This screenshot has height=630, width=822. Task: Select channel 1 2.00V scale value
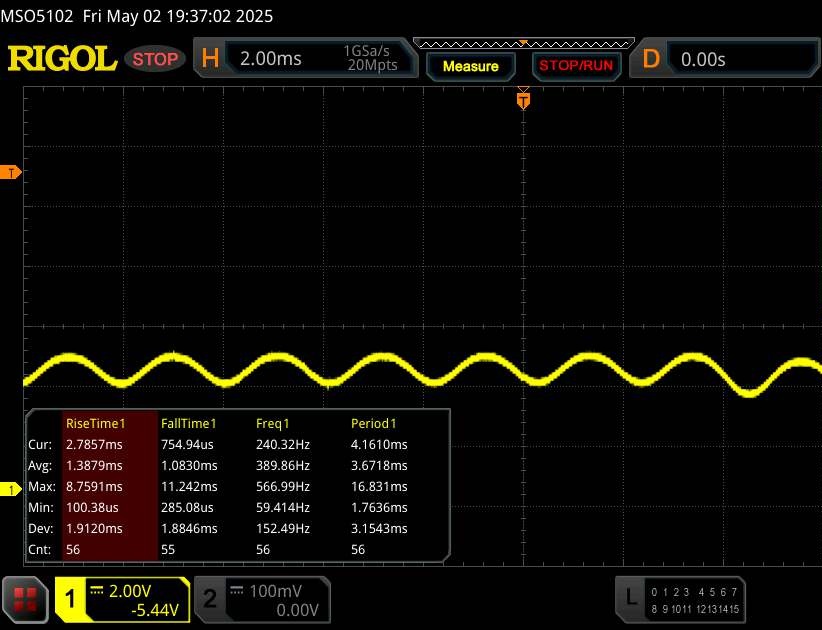pyautogui.click(x=130, y=591)
